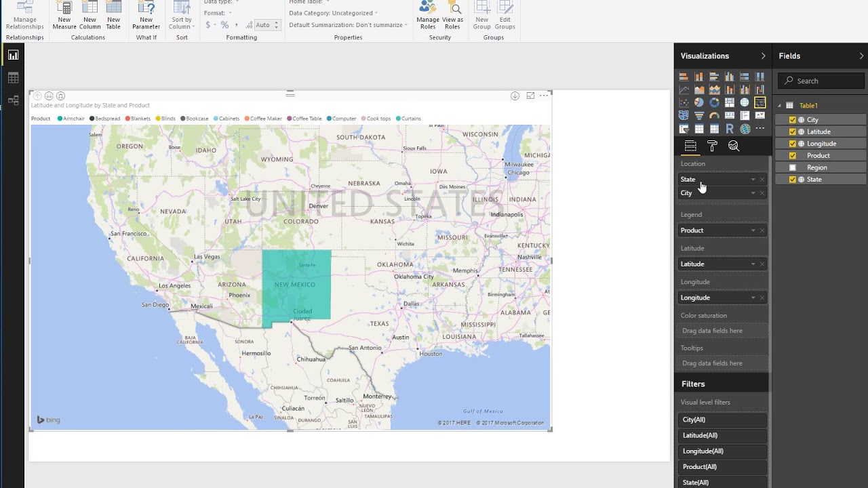Click the Fields pane Search box
The width and height of the screenshot is (868, 488).
pos(821,81)
